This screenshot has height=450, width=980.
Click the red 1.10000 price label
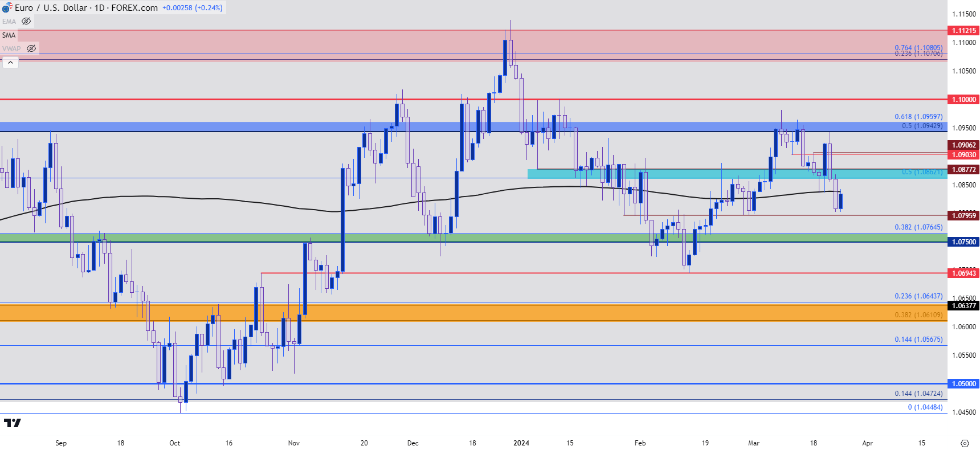(963, 100)
